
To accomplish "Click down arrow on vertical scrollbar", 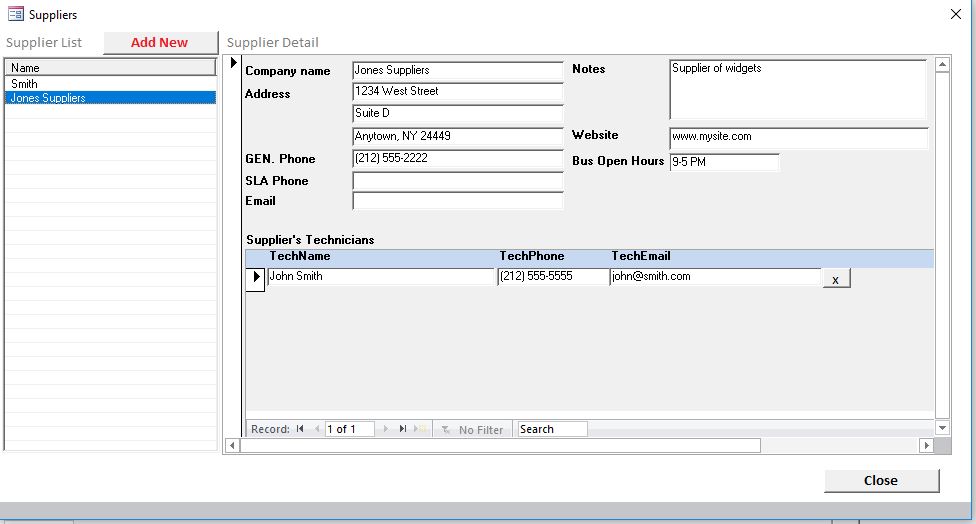I will pyautogui.click(x=942, y=428).
